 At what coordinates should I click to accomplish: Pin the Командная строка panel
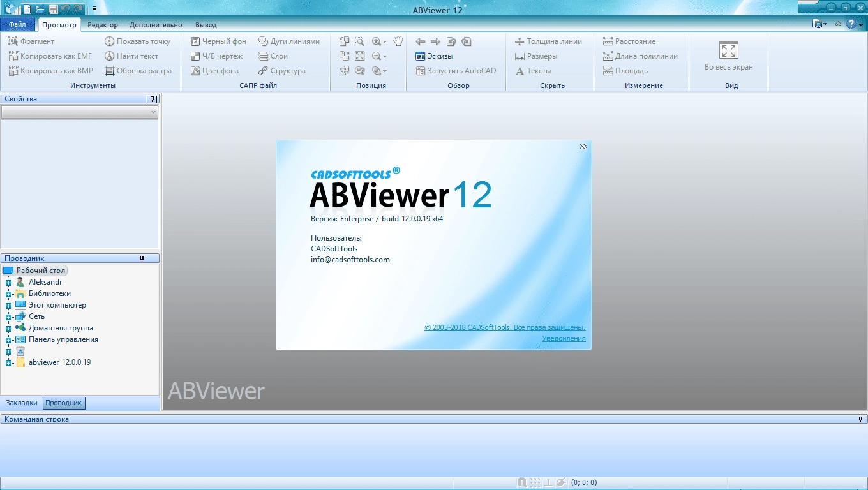860,419
